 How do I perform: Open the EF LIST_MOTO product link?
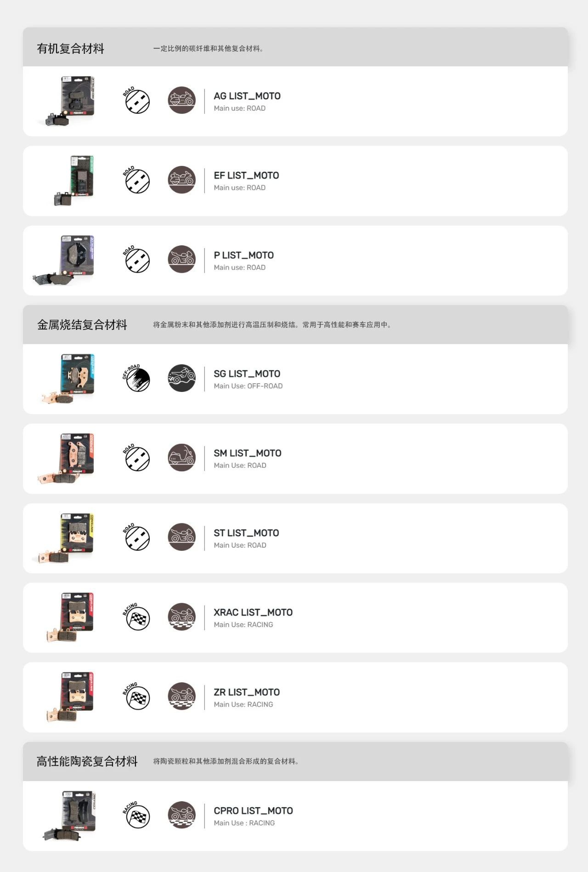click(246, 176)
